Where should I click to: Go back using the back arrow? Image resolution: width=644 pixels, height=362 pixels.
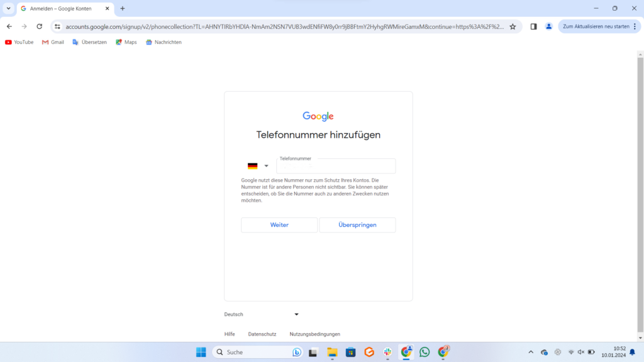click(x=9, y=26)
